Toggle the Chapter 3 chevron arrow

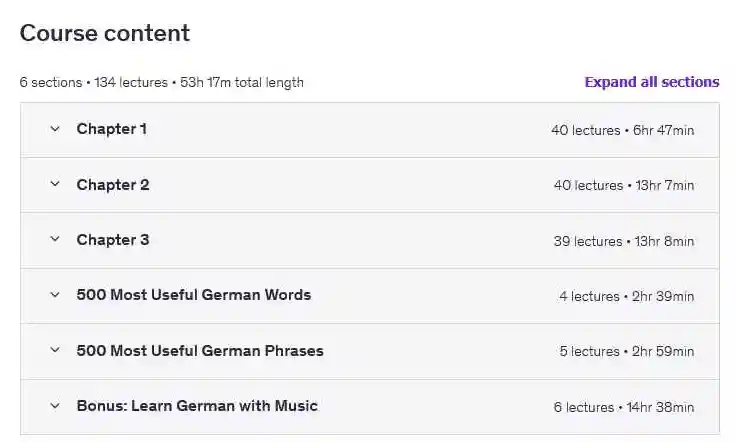(x=55, y=240)
